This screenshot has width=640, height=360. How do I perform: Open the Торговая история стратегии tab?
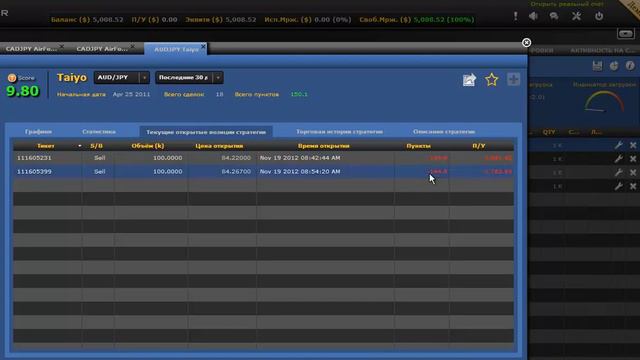(x=339, y=131)
